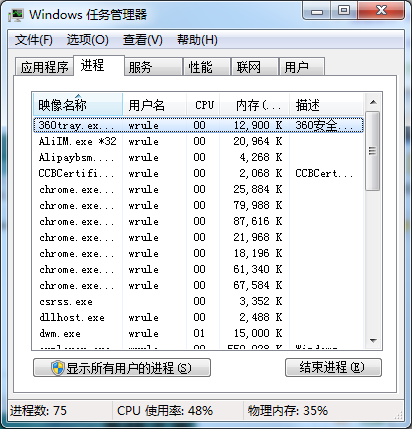Viewport: 412px width, 429px height.
Task: Select chrome.exe process using 25,884 K
Action: pos(198,189)
